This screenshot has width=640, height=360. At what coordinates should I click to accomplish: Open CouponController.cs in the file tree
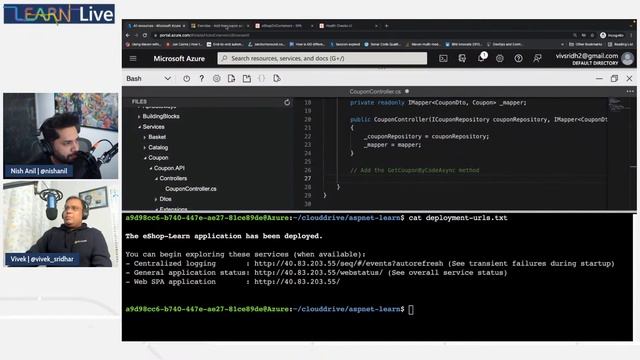[191, 189]
